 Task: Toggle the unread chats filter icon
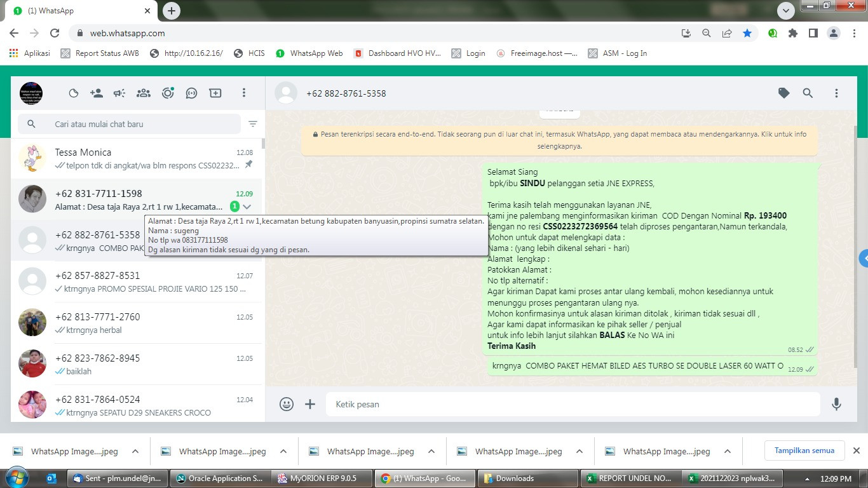253,124
